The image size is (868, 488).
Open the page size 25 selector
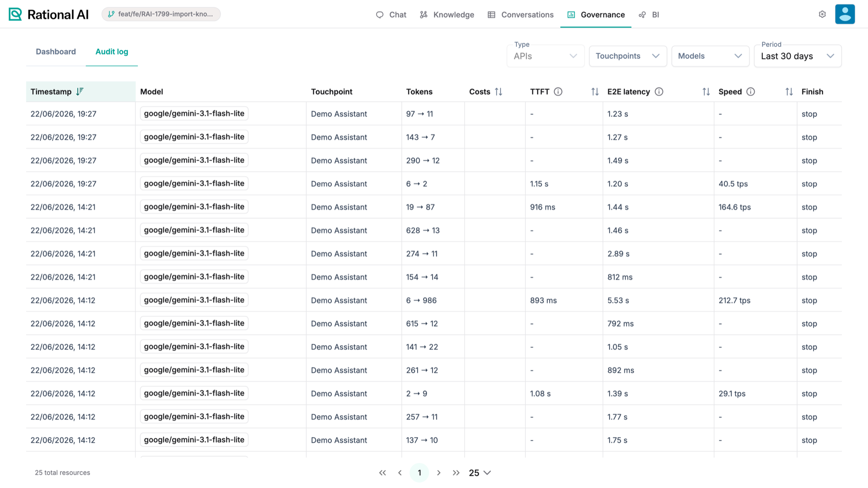480,473
